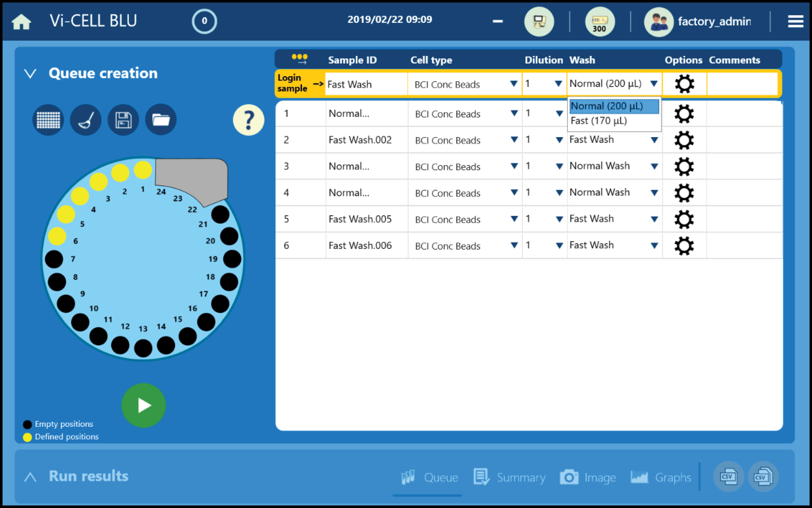This screenshot has width=812, height=508.
Task: Select carousel position 2 yellow circle
Action: point(120,173)
